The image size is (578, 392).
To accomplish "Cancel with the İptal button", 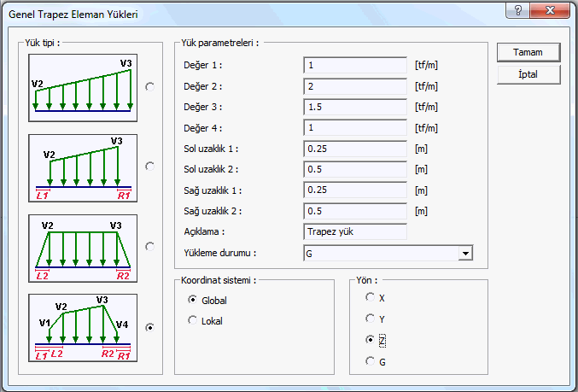I will [x=528, y=74].
